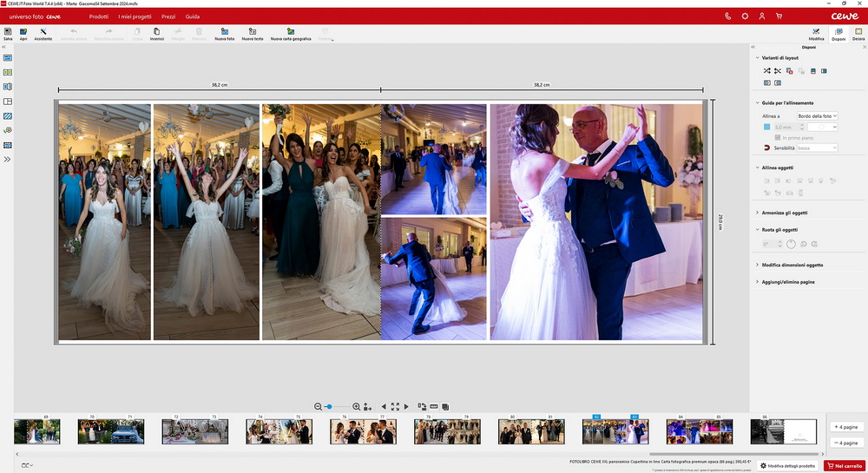Toggle 'In primo piano' checkbox
Image resolution: width=868 pixels, height=473 pixels.
click(x=778, y=138)
